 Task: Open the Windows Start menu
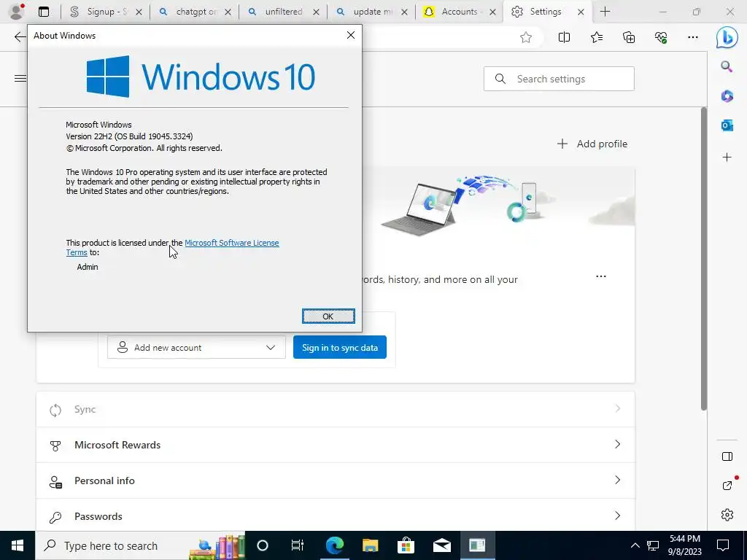pyautogui.click(x=18, y=545)
